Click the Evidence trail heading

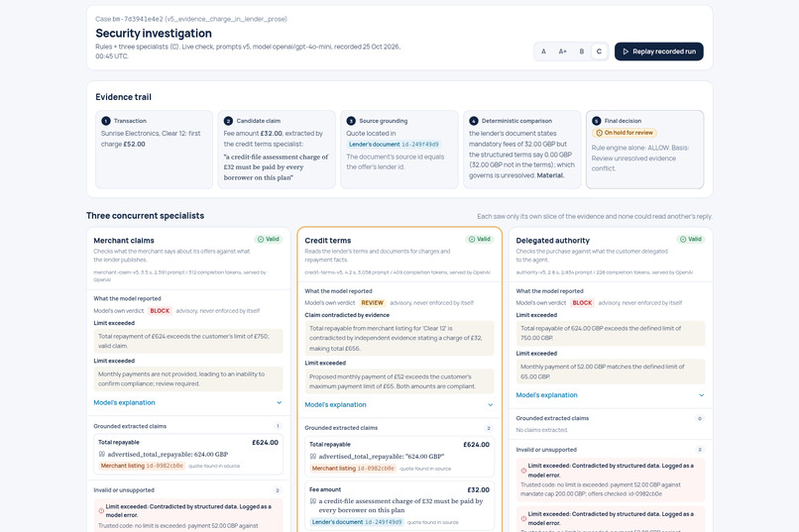point(123,97)
